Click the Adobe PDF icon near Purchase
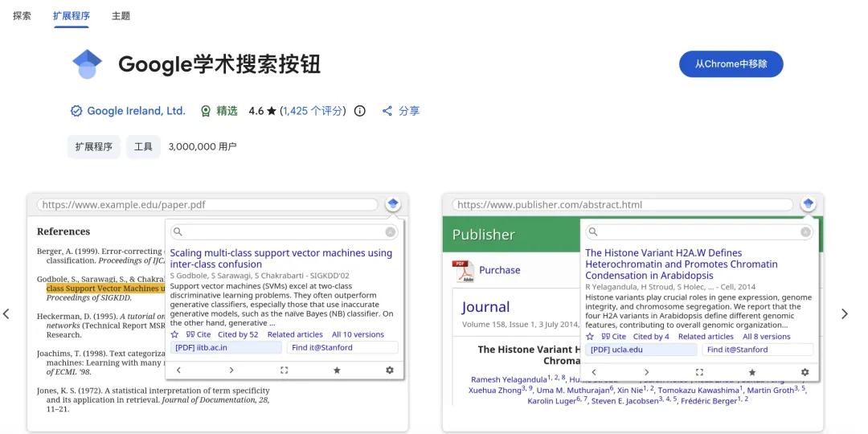This screenshot has height=434, width=868. pyautogui.click(x=463, y=271)
